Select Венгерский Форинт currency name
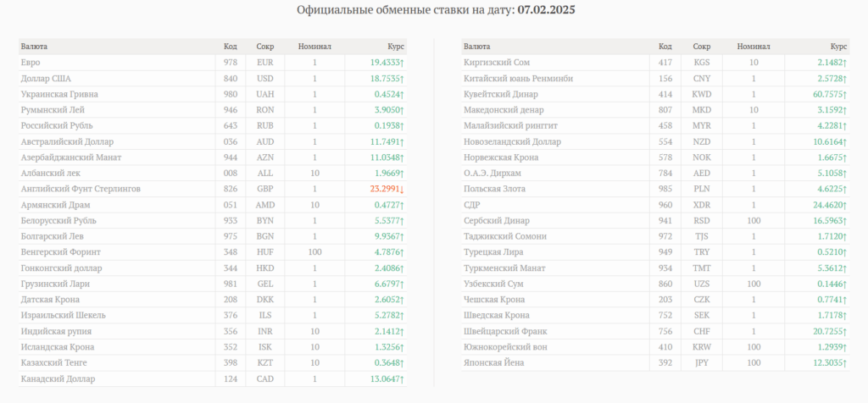Viewport: 868px width, 403px height. (x=60, y=252)
